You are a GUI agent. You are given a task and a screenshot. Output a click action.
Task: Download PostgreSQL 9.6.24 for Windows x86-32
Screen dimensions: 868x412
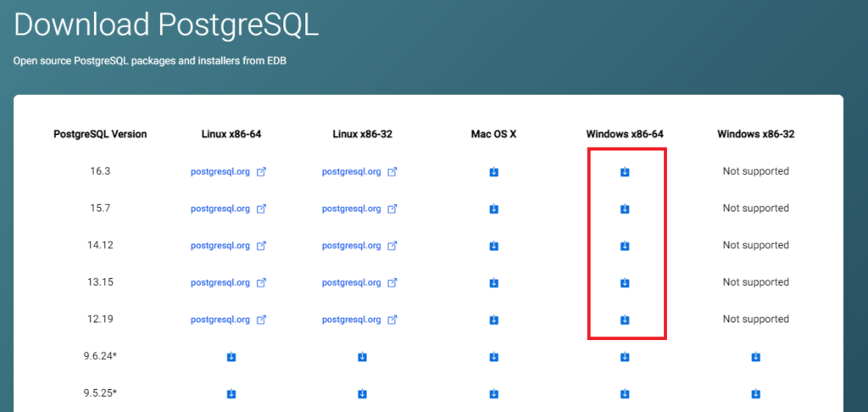coord(755,357)
